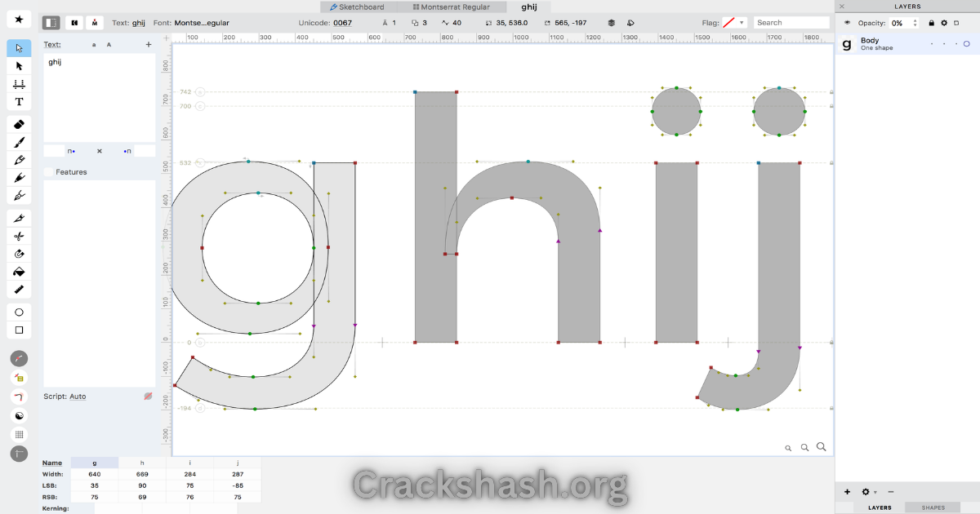Toggle the script features icon beside Auto

coord(148,397)
